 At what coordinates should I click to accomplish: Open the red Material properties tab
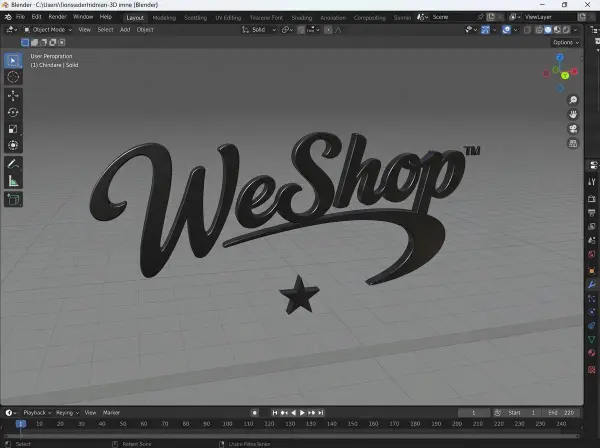pyautogui.click(x=592, y=353)
